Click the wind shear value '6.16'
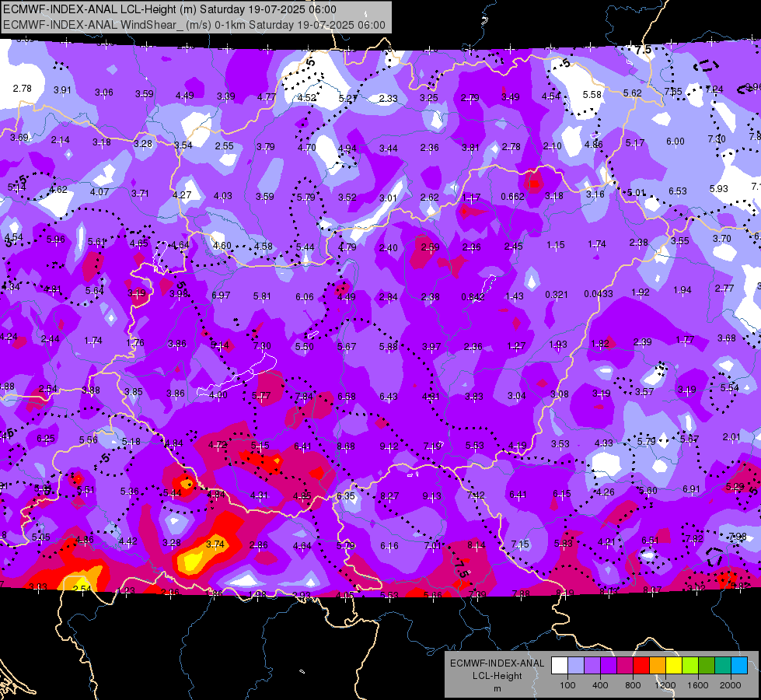Image resolution: width=761 pixels, height=700 pixels. (x=389, y=546)
